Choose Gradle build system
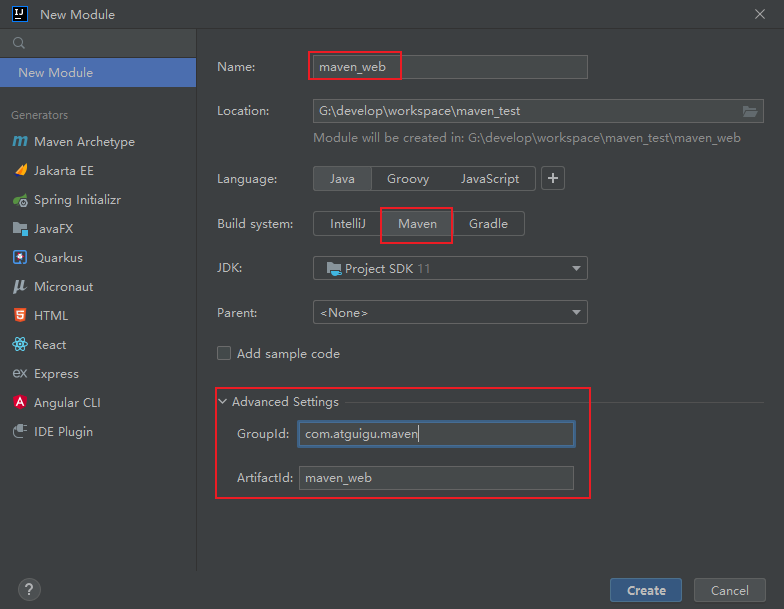 [488, 224]
